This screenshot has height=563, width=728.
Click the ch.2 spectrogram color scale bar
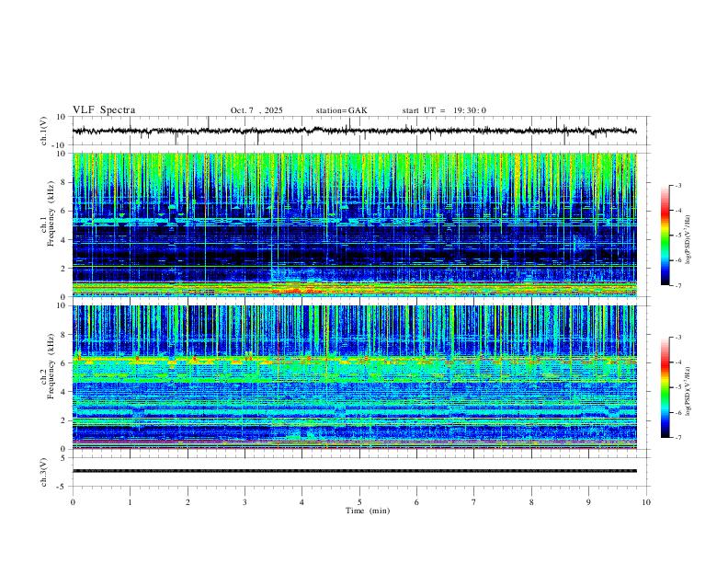[x=665, y=387]
